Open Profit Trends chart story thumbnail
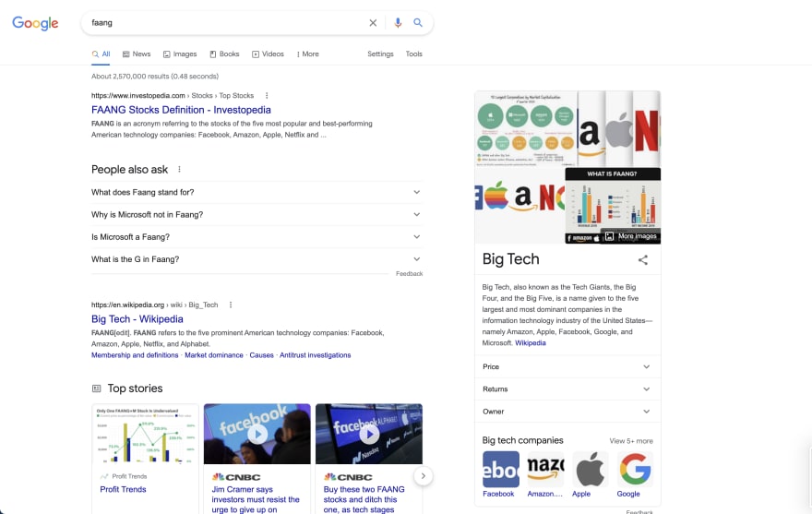Screen dimensions: 812x514 click(x=145, y=435)
